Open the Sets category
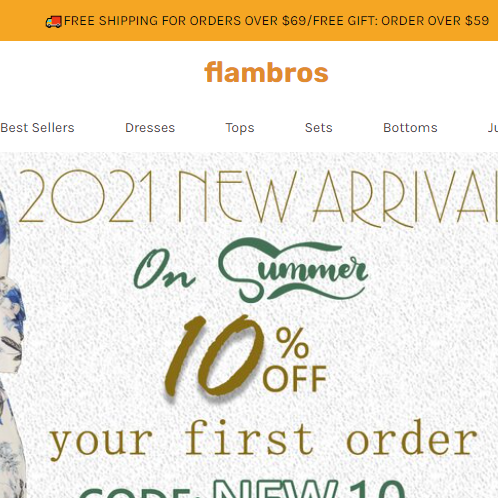Image resolution: width=498 pixels, height=498 pixels. coord(319,128)
